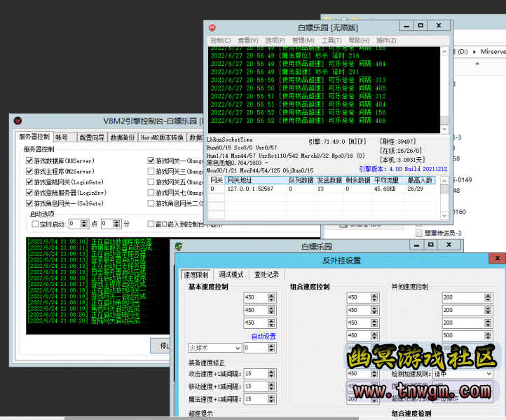Click the first 基本速度控制 450 stepper
506x420 pixels.
click(x=271, y=297)
